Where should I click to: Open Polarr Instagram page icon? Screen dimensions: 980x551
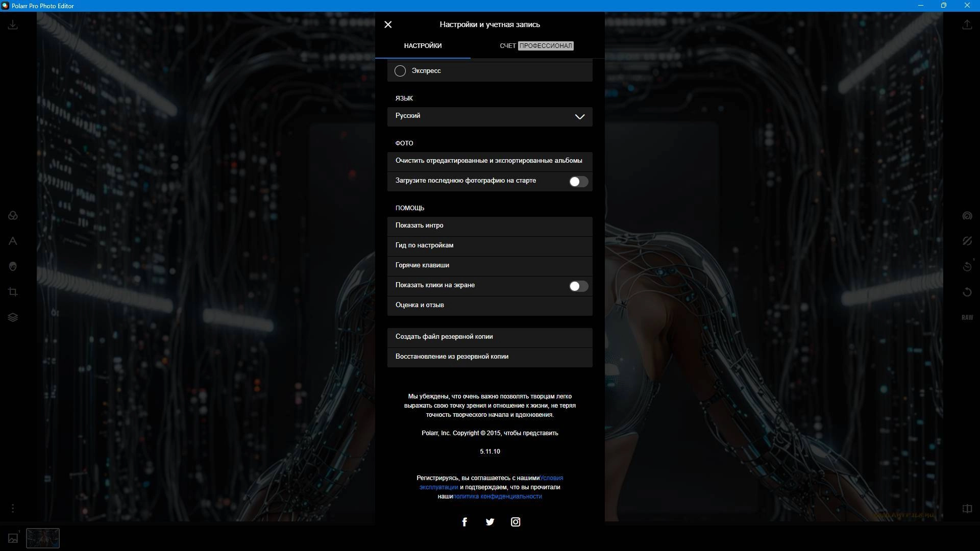(x=516, y=522)
